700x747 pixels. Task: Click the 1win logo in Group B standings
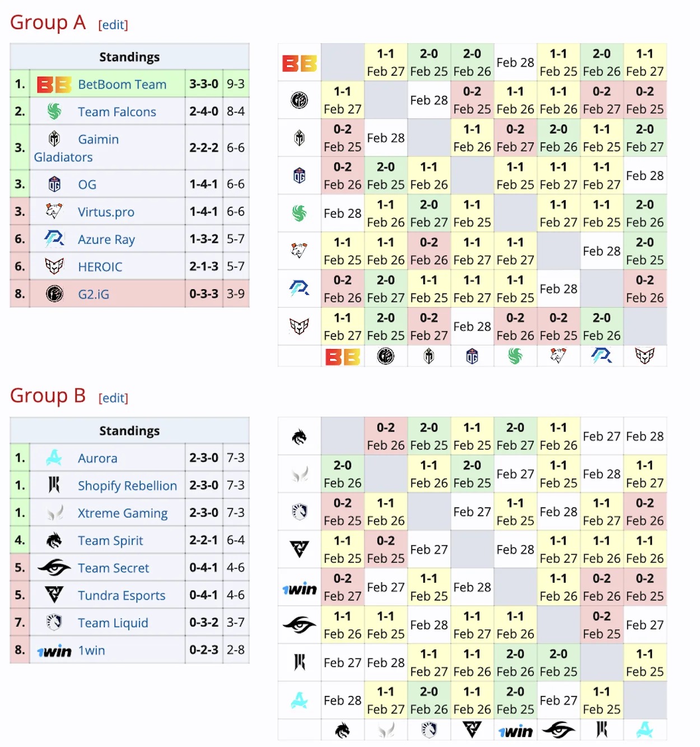click(x=54, y=651)
